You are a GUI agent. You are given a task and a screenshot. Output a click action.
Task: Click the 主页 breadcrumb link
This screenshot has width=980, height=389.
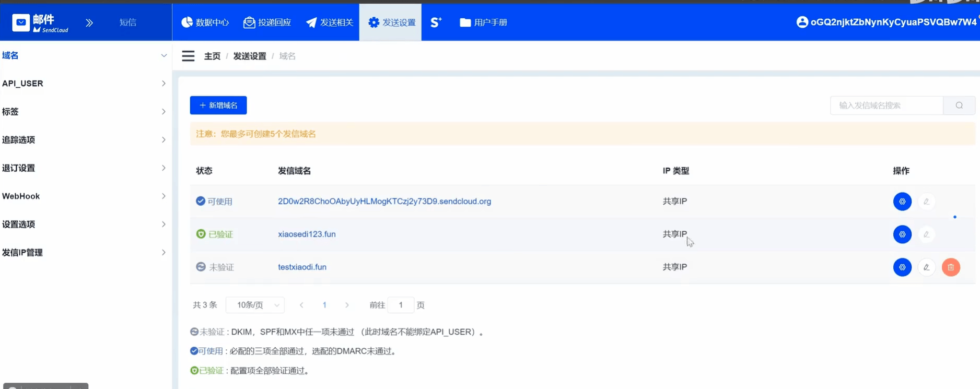coord(212,56)
